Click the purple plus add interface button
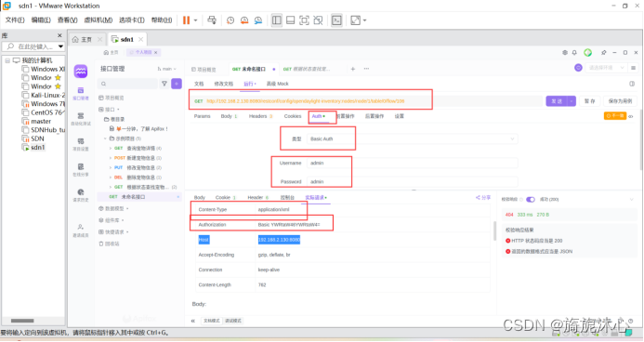 tap(177, 84)
